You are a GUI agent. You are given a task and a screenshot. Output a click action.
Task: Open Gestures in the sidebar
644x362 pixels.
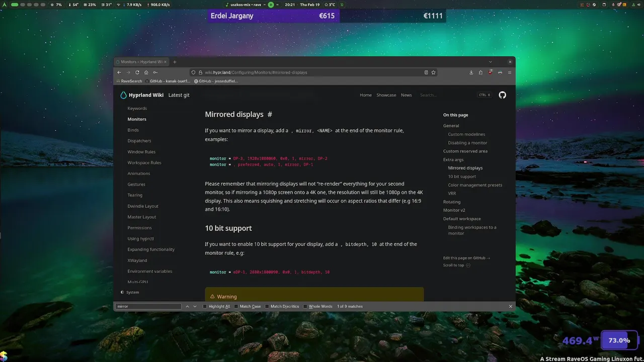[136, 185]
